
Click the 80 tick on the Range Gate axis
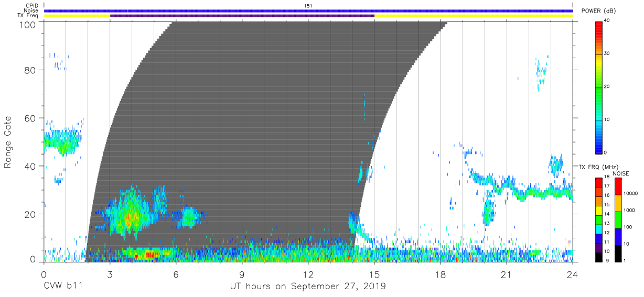30,70
